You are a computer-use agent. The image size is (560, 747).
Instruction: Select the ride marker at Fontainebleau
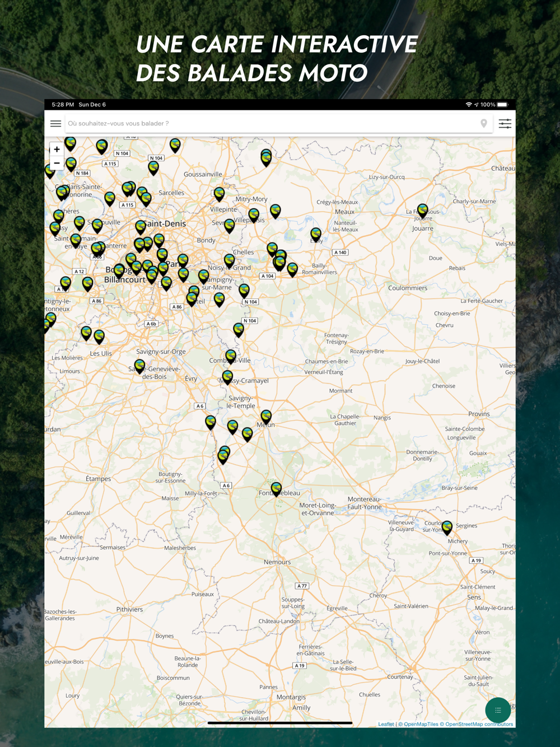point(276,488)
